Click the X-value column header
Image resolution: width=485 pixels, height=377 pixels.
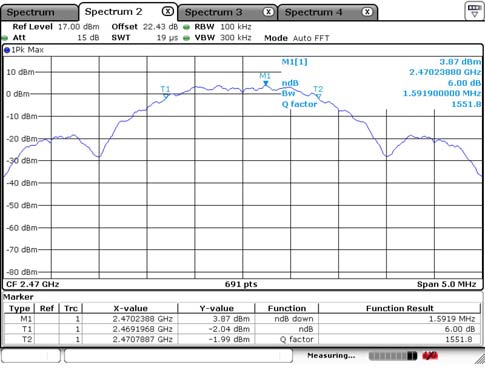tap(130, 308)
